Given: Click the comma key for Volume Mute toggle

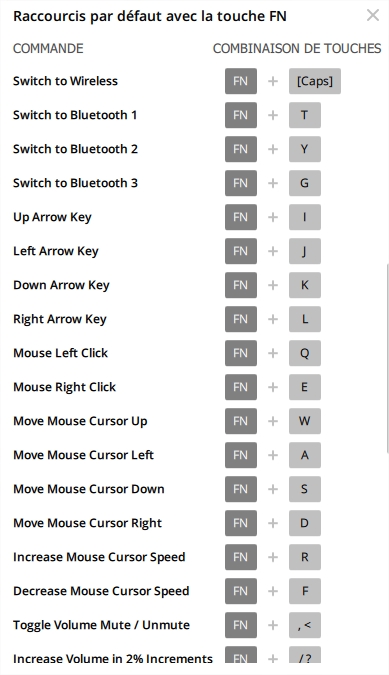Looking at the screenshot, I should click(x=305, y=625).
